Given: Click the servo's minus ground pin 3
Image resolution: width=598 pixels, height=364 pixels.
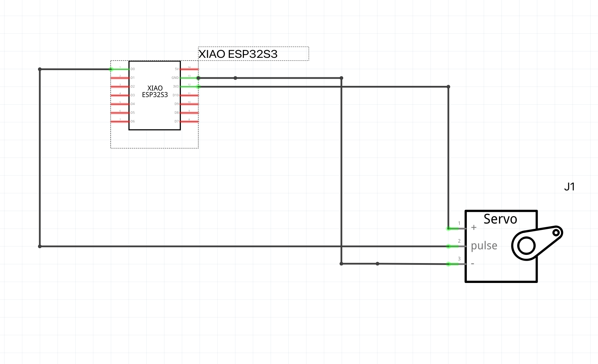Looking at the screenshot, I should [x=457, y=264].
